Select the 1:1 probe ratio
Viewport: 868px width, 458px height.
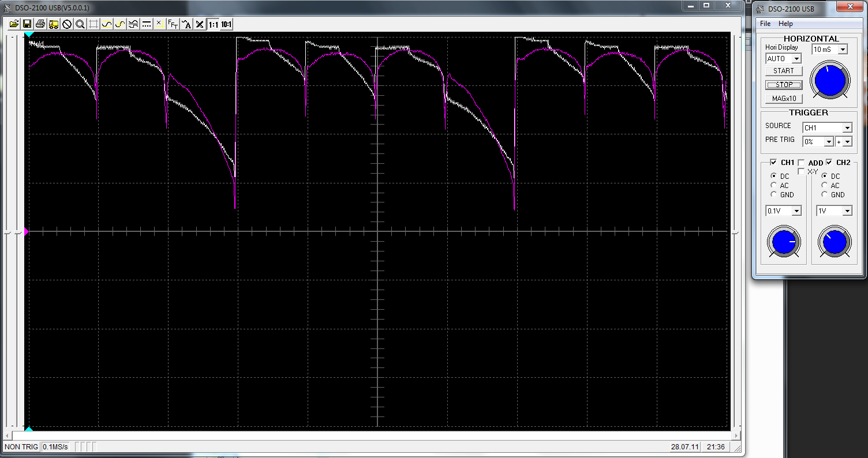[214, 24]
